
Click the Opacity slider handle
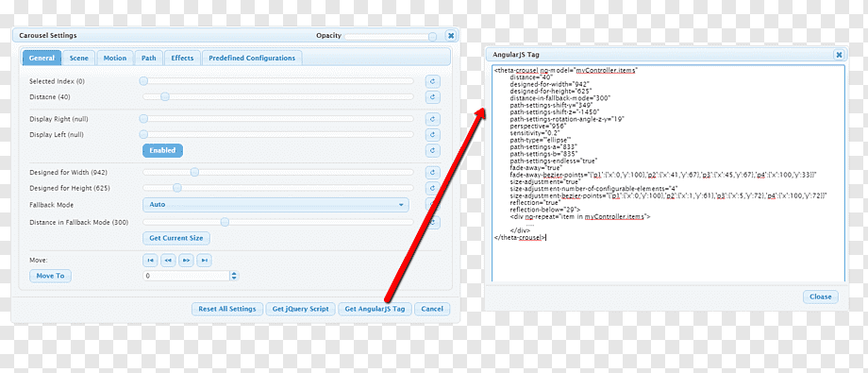(432, 37)
